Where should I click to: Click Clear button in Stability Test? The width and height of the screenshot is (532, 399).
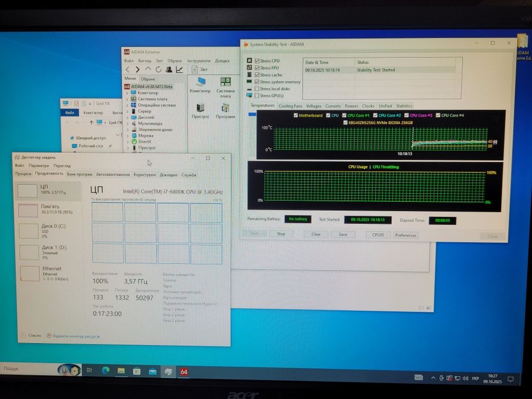pos(316,234)
